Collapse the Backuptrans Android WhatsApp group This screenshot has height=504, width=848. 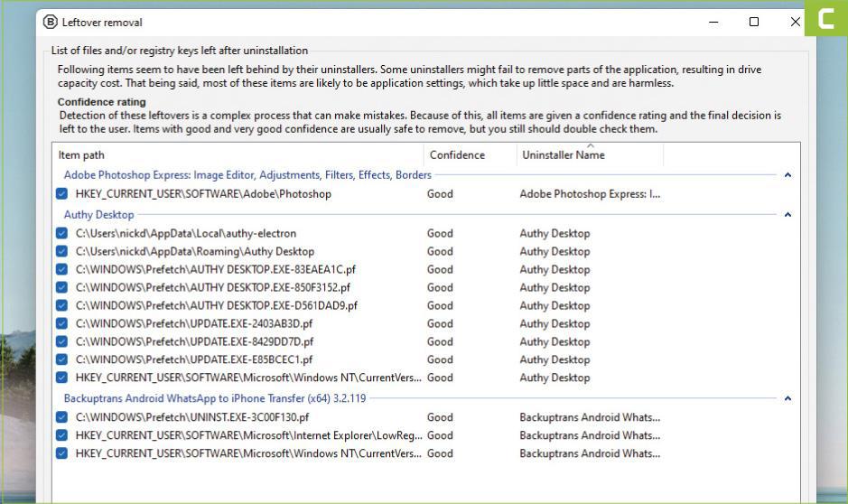788,398
